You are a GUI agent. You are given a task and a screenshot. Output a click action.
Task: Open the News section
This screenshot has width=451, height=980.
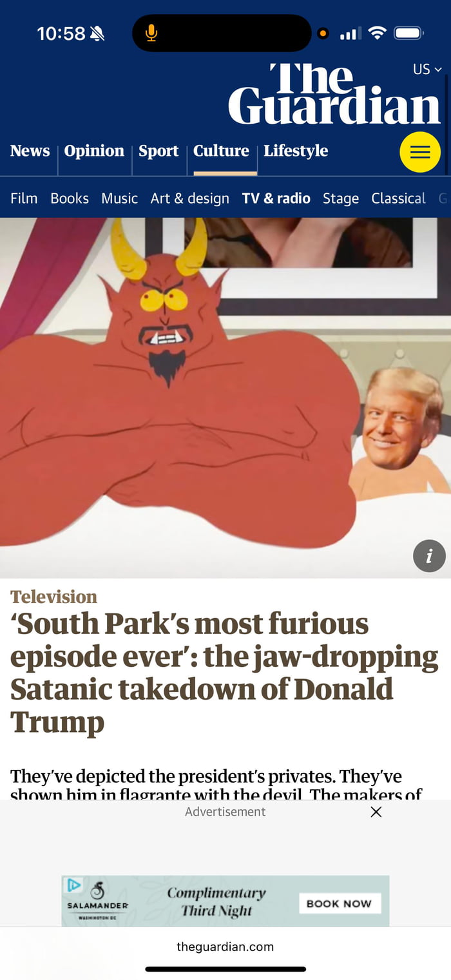[30, 151]
